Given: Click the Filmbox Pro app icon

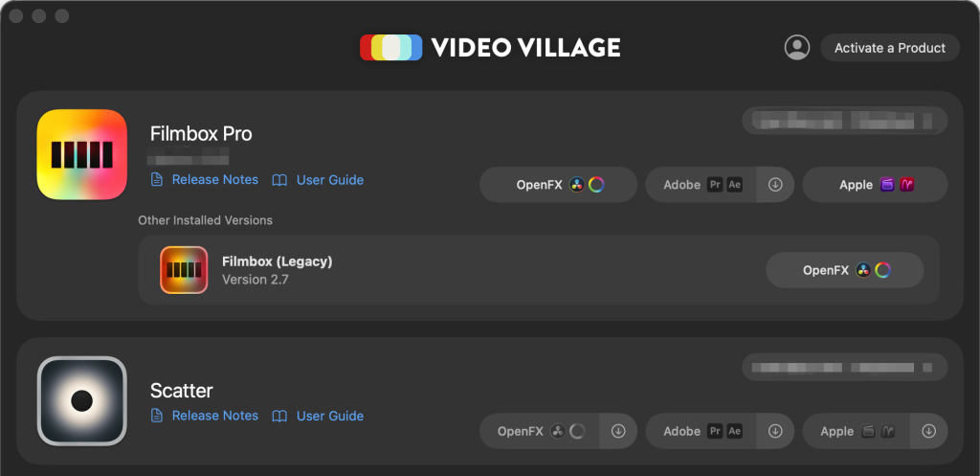Looking at the screenshot, I should (x=82, y=154).
